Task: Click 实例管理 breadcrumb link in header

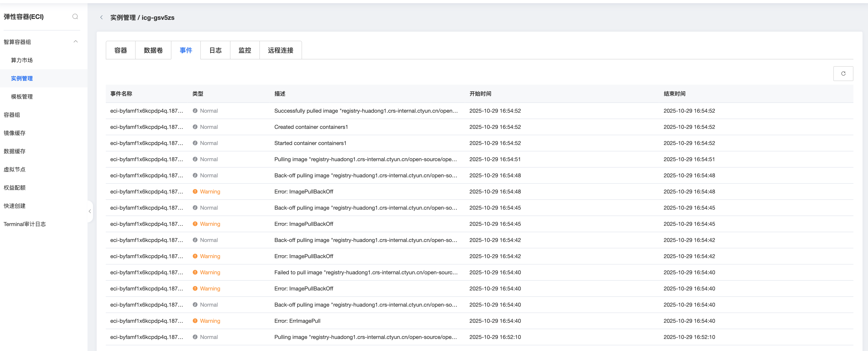Action: tap(123, 18)
